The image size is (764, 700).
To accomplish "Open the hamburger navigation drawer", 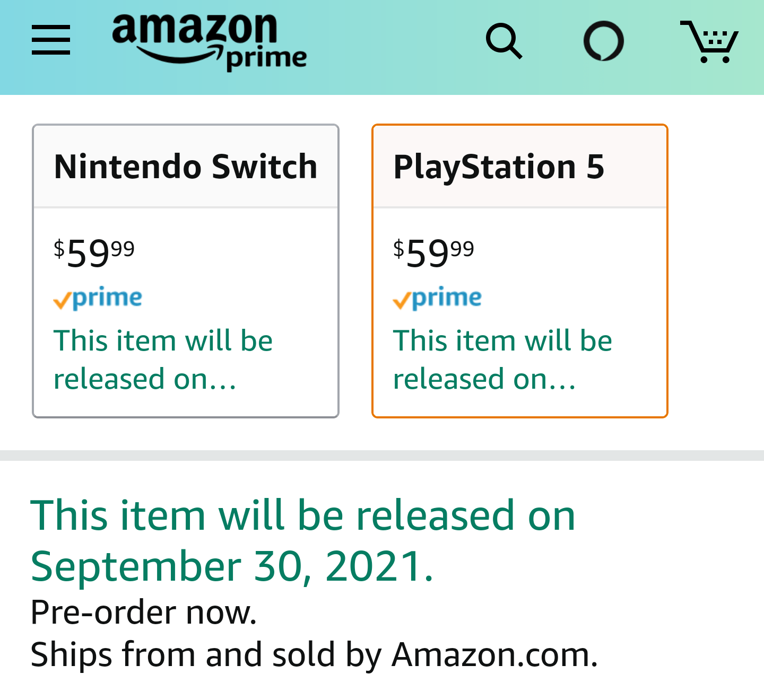I will pyautogui.click(x=50, y=41).
